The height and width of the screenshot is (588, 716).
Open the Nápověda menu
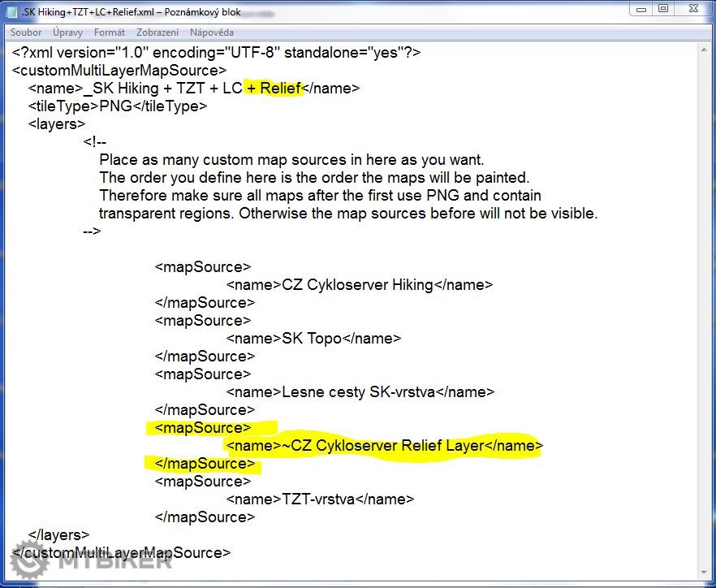212,32
